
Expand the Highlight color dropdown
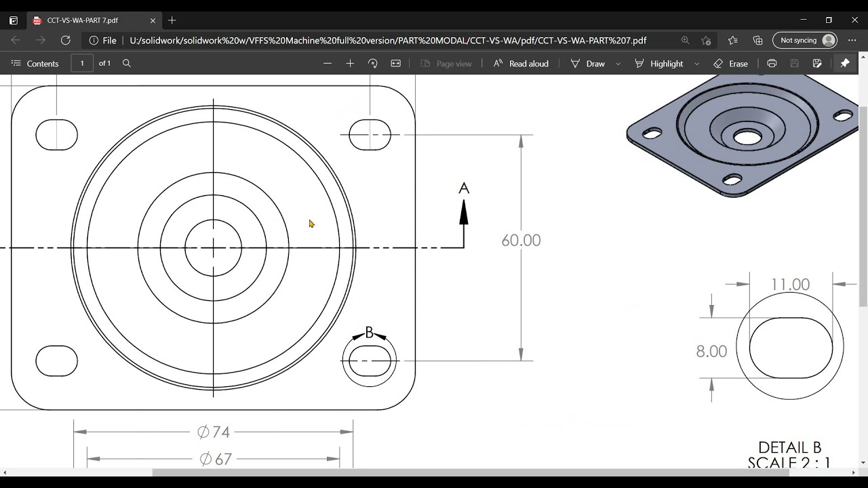click(696, 64)
